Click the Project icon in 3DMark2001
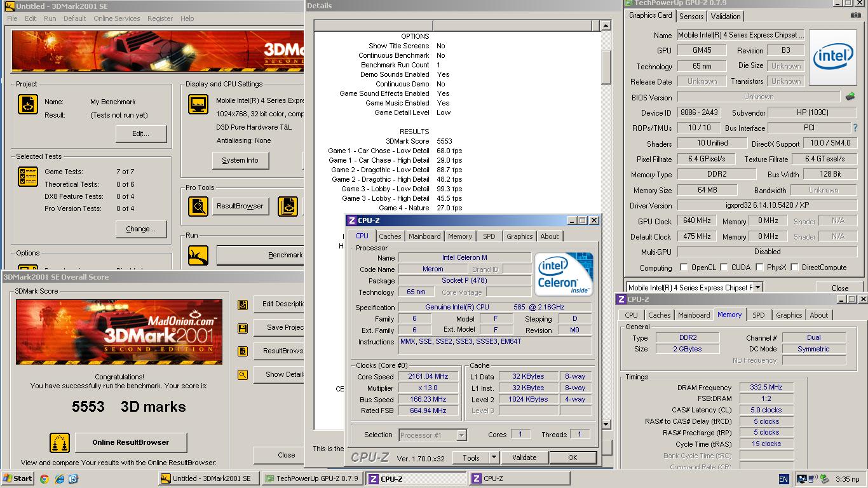The image size is (868, 488). click(28, 104)
